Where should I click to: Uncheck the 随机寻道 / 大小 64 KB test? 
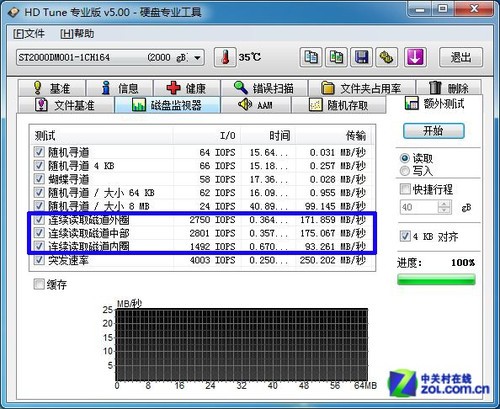pyautogui.click(x=39, y=192)
